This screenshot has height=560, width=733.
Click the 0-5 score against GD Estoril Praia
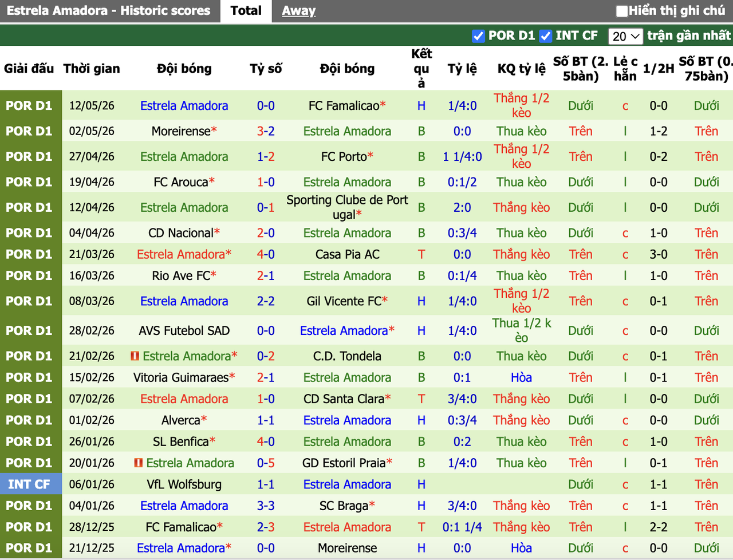(x=266, y=463)
